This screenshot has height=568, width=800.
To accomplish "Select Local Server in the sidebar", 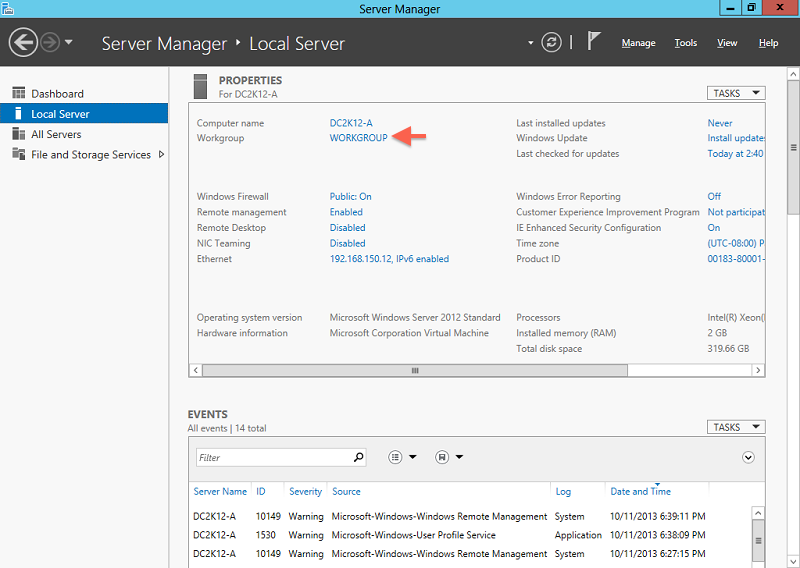I will (x=84, y=113).
